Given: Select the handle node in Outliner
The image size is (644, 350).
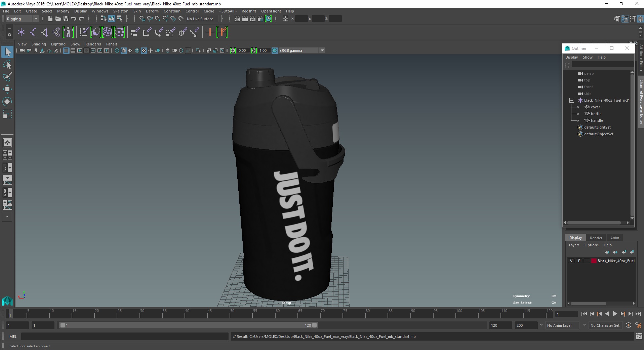Looking at the screenshot, I should (597, 120).
